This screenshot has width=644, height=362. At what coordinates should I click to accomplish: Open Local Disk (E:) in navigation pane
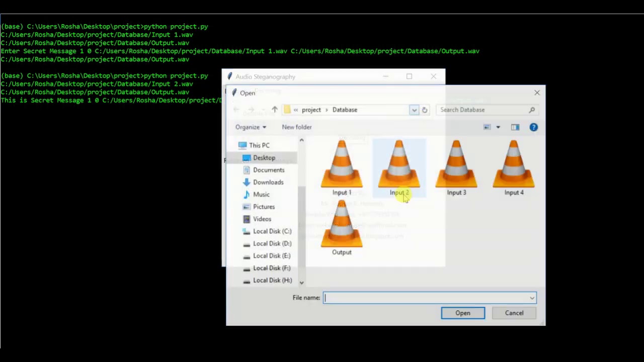click(x=267, y=255)
